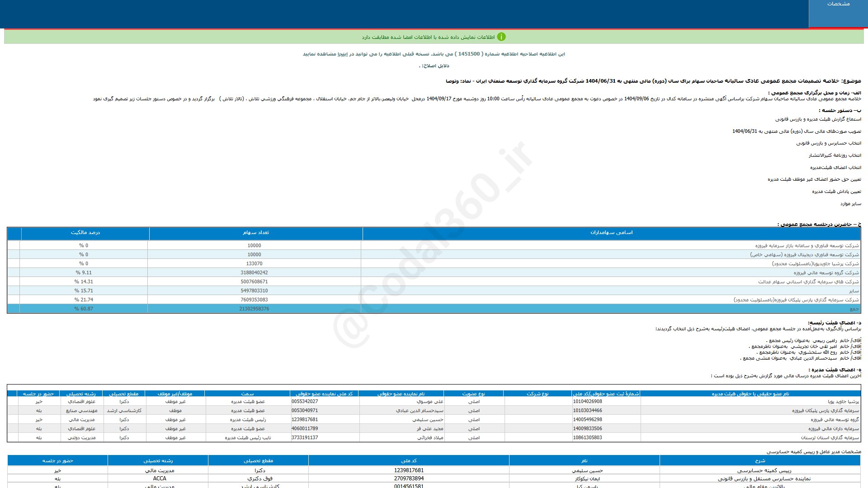Click the green info icon in notification bar
This screenshot has width=868, height=488.
click(501, 37)
